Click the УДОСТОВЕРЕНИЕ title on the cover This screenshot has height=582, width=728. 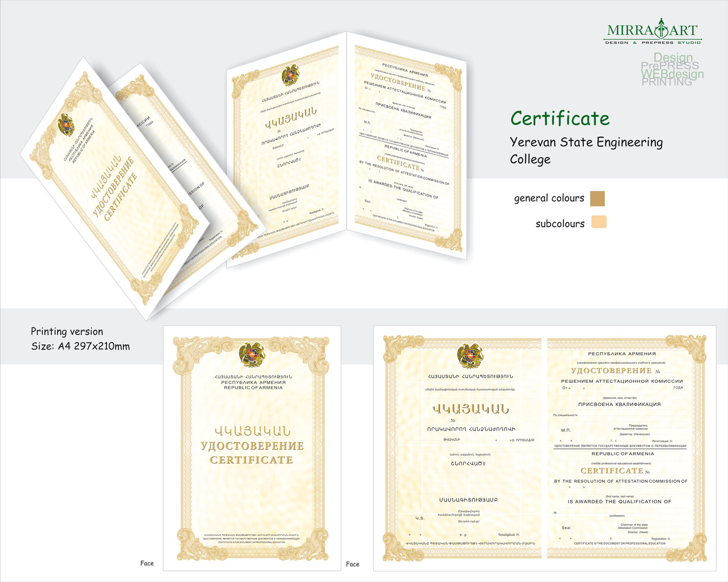[252, 446]
